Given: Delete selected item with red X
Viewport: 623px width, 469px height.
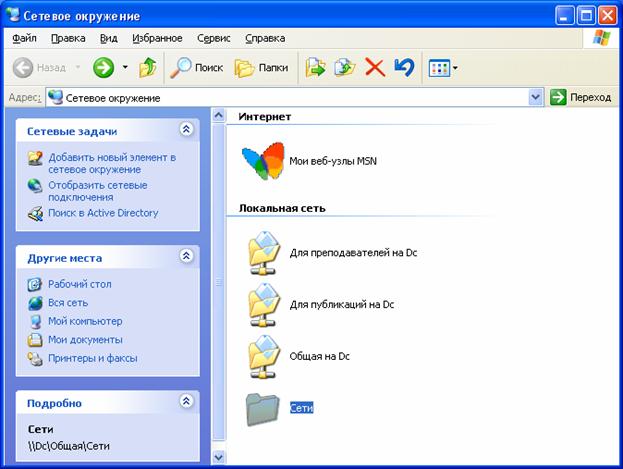Looking at the screenshot, I should click(375, 68).
